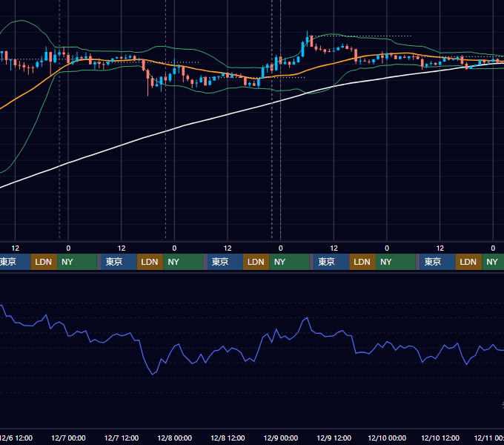Image resolution: width=504 pixels, height=445 pixels.
Task: Click the 12/9 12:00 date label
Action: pyautogui.click(x=334, y=438)
